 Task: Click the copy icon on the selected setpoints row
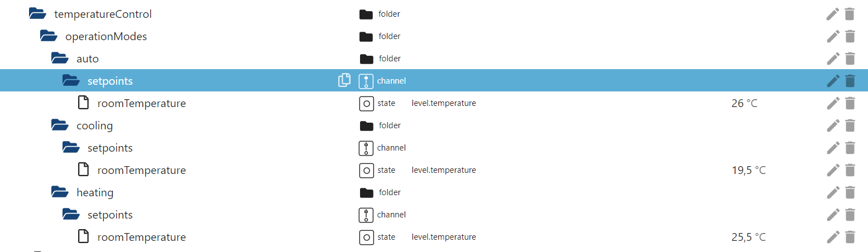[x=344, y=81]
